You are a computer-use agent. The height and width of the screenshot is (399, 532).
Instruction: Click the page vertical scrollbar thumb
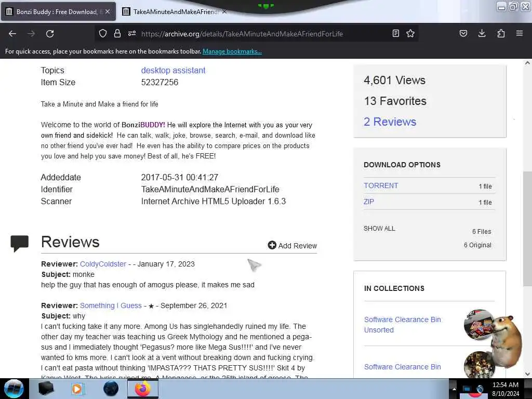point(527,229)
